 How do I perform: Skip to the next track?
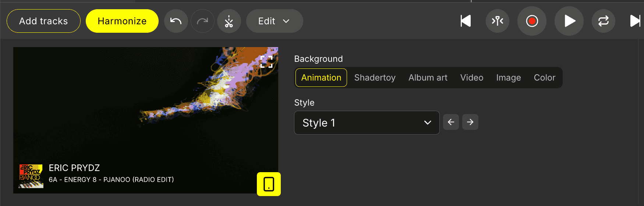(635, 21)
